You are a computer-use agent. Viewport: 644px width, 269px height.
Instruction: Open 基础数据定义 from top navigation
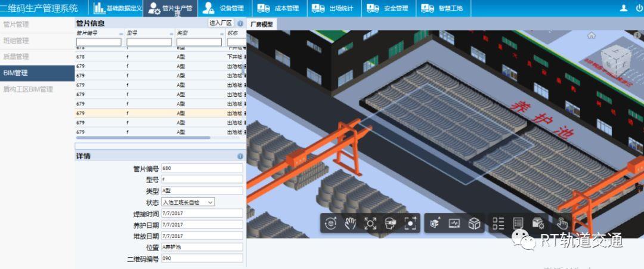pos(118,8)
